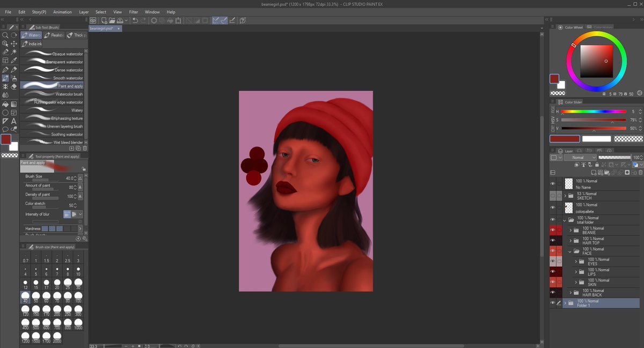Pick brush size preset 100

coord(78,296)
